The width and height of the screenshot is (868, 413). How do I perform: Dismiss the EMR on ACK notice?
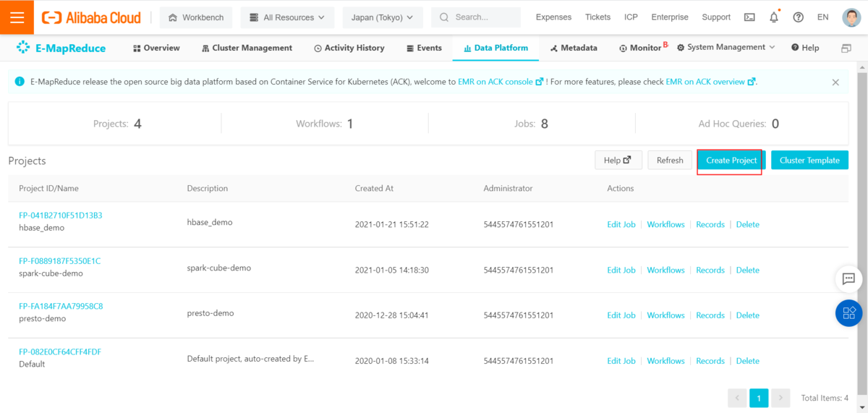835,82
